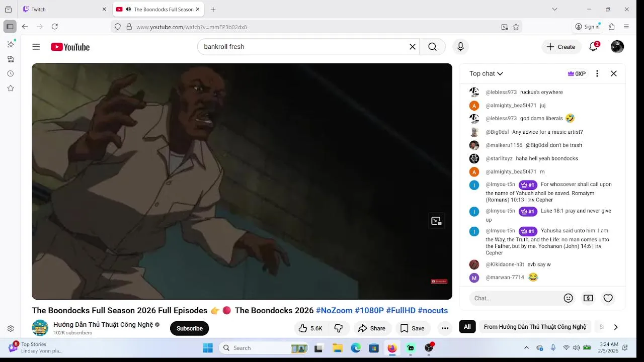The width and height of the screenshot is (644, 362).
Task: Close the Twitch tab
Action: point(104,9)
